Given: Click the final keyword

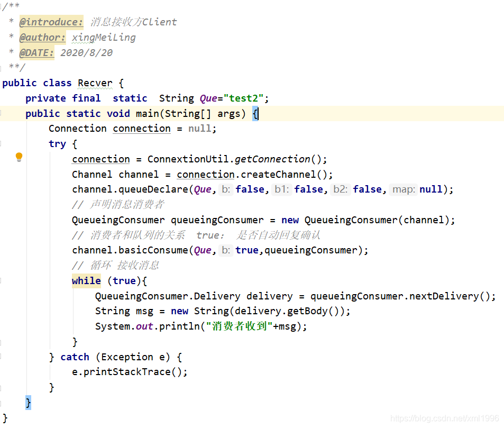Looking at the screenshot, I should 86,98.
